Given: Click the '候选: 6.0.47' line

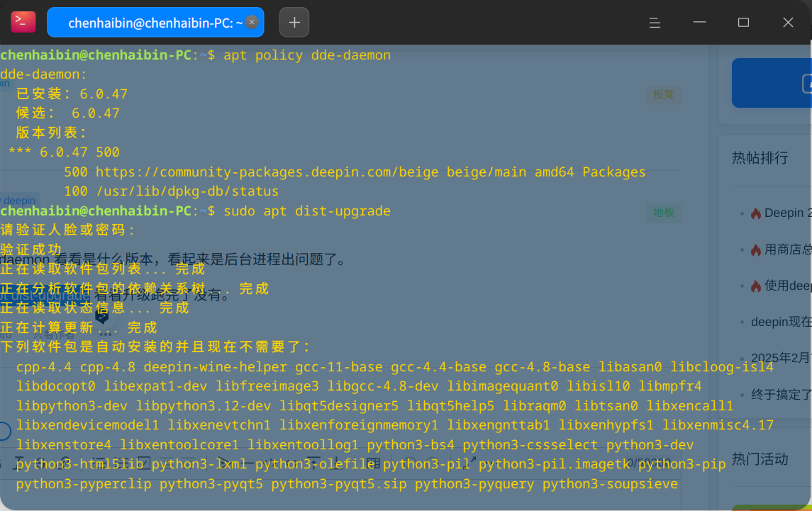Looking at the screenshot, I should (68, 113).
